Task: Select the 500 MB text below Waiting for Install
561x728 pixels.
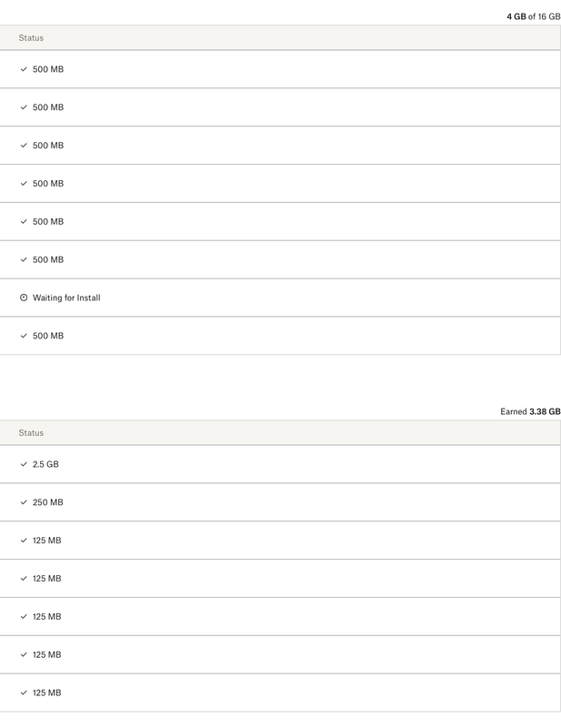Action: coord(48,336)
